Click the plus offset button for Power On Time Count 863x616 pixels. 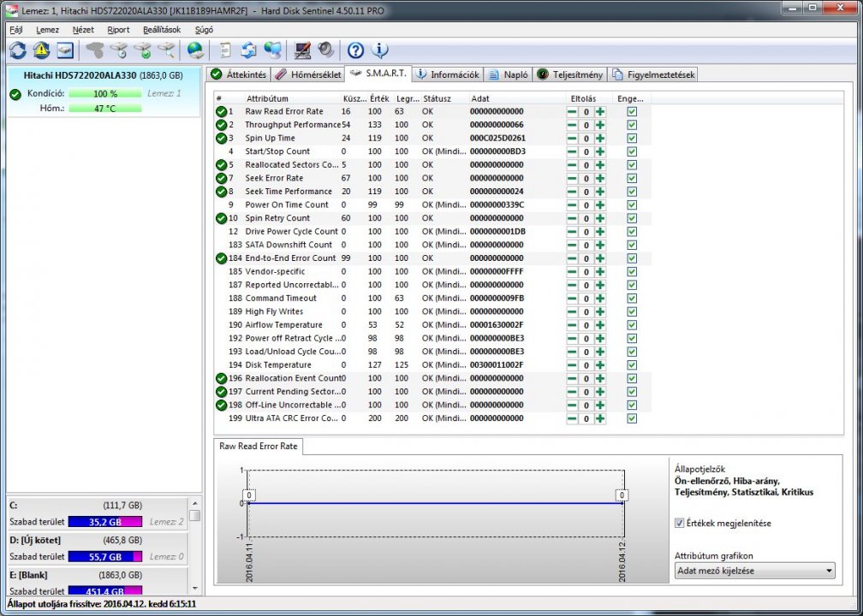(600, 205)
